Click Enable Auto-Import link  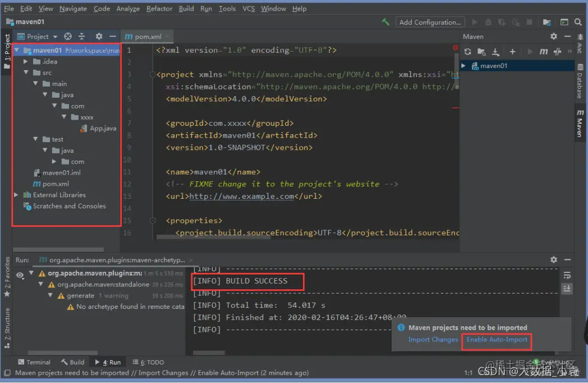497,339
